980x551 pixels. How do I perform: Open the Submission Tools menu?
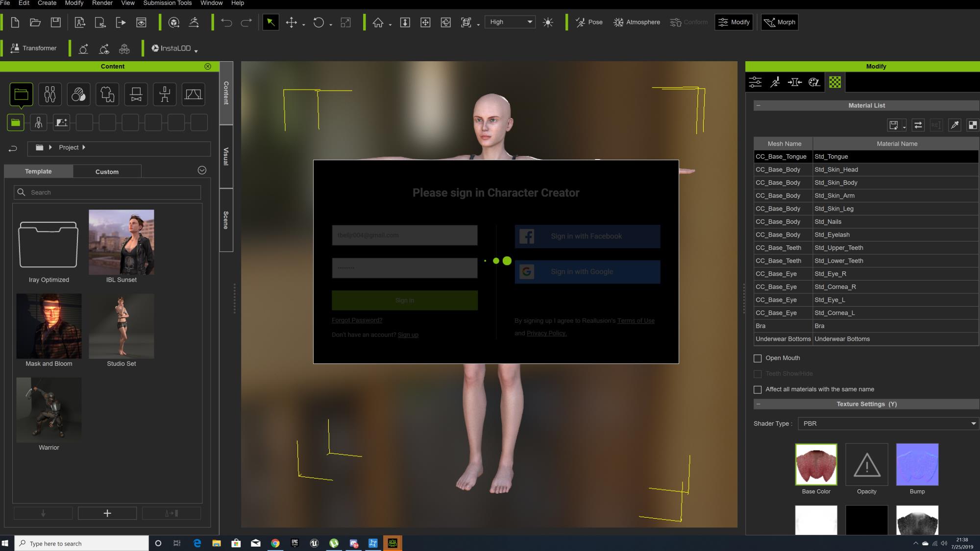tap(168, 3)
